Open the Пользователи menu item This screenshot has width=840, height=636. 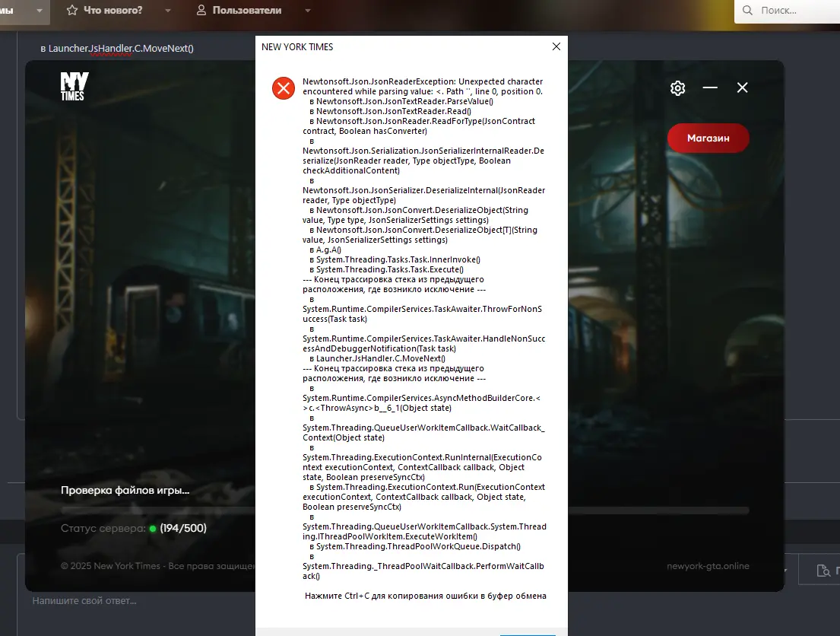[x=246, y=11]
